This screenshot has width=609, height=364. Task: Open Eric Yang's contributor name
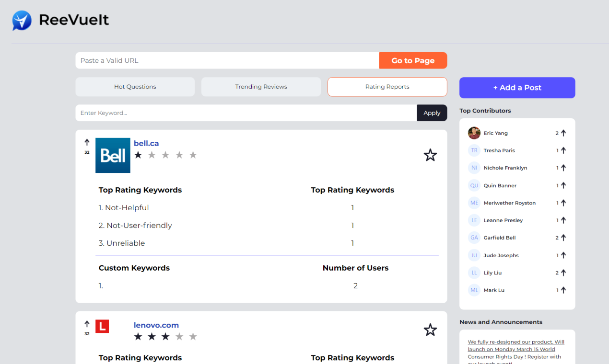(496, 133)
